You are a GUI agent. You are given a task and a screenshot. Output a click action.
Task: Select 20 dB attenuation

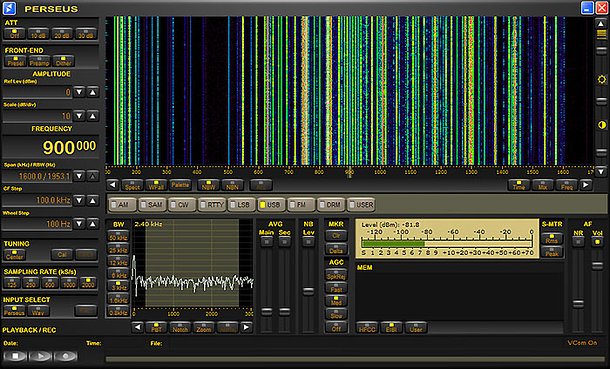(62, 34)
